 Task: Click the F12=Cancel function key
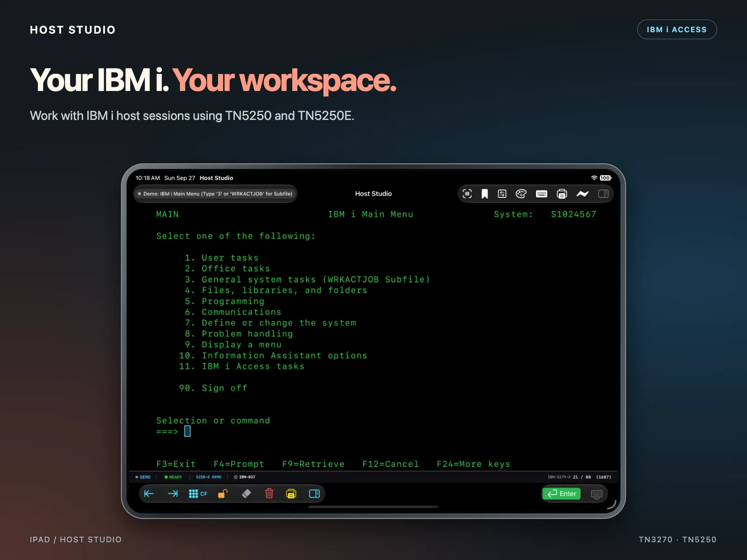pos(391,464)
